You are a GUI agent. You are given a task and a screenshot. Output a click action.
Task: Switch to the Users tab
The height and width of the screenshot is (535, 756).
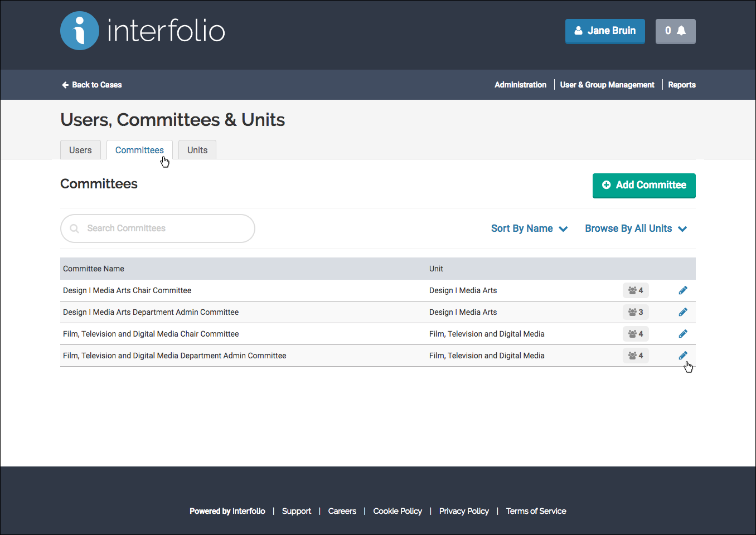[80, 150]
